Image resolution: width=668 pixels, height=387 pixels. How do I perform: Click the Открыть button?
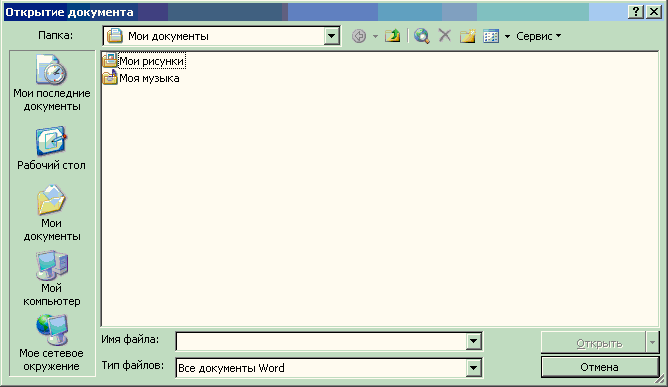point(593,342)
